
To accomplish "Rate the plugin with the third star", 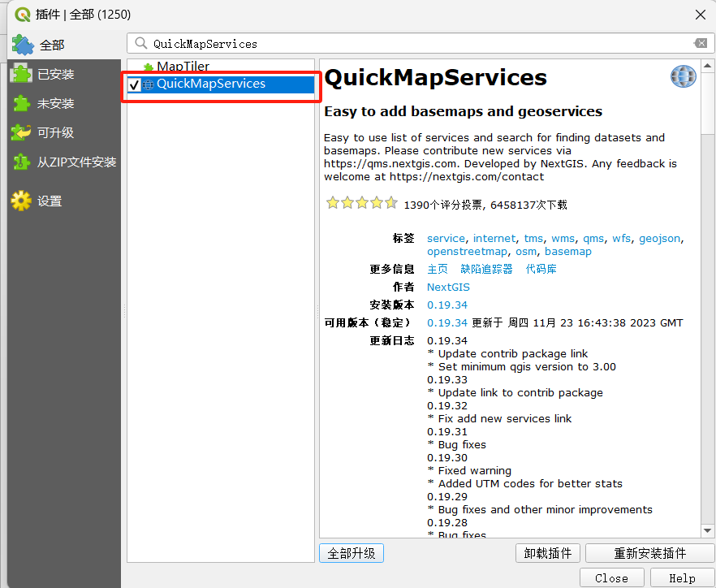I will [362, 203].
